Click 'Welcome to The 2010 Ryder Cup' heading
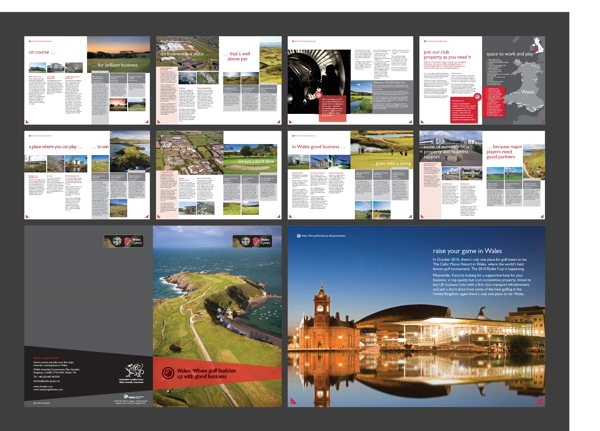Image resolution: width=600 pixels, height=431 pixels. pyautogui.click(x=390, y=83)
